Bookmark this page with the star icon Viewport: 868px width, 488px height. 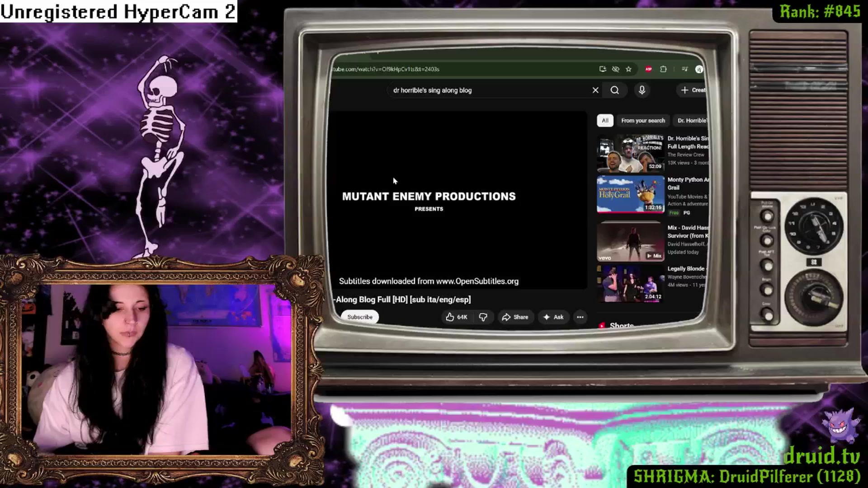point(628,69)
